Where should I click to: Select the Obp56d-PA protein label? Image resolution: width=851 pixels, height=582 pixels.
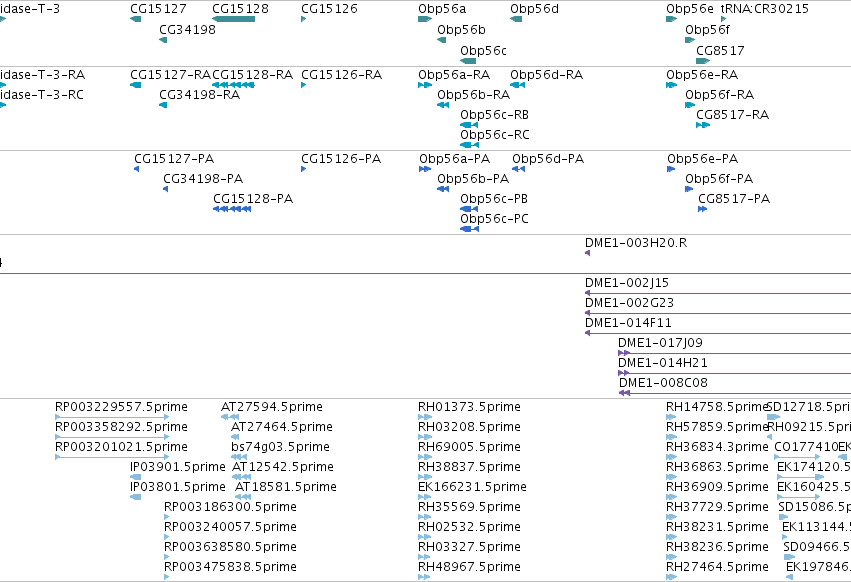point(548,159)
